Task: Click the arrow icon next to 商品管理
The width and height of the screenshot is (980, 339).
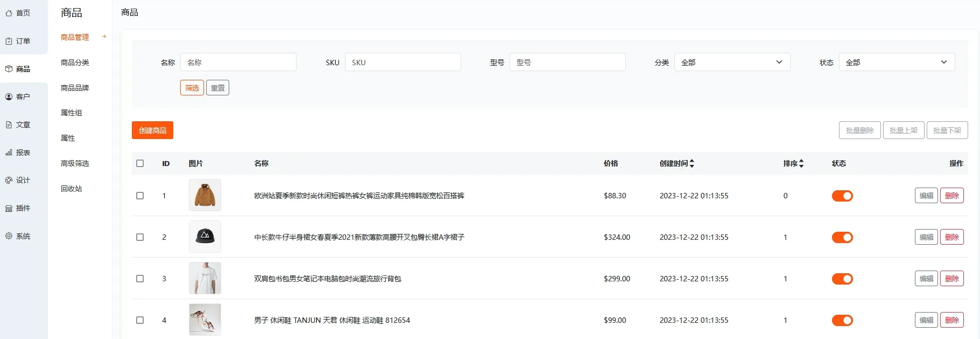Action: 104,37
